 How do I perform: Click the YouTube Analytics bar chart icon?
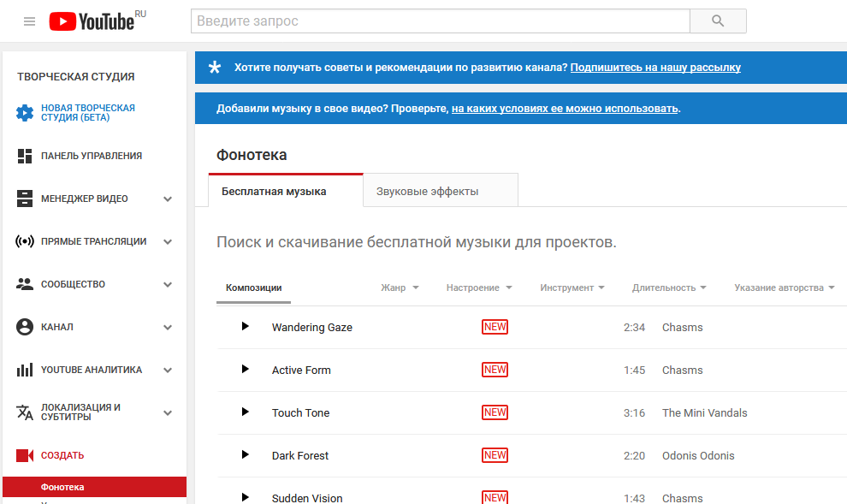tap(25, 370)
